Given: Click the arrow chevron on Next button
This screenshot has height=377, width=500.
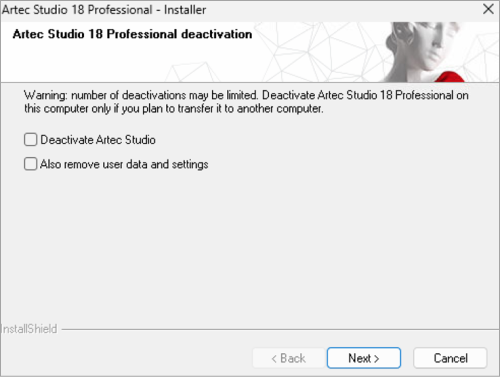Looking at the screenshot, I should point(376,359).
